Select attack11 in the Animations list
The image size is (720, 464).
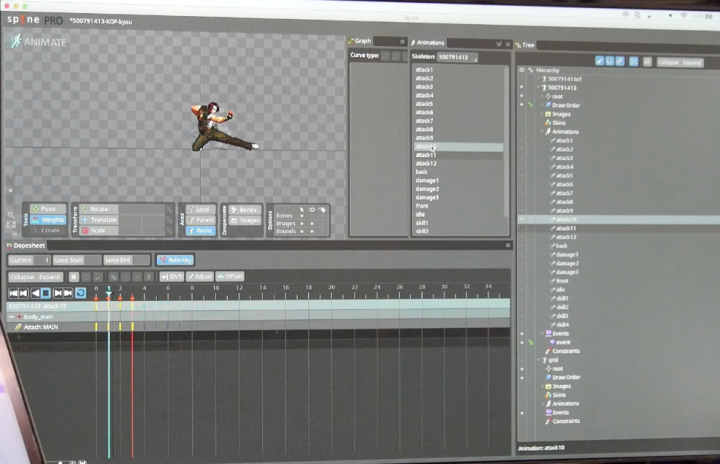tap(425, 155)
